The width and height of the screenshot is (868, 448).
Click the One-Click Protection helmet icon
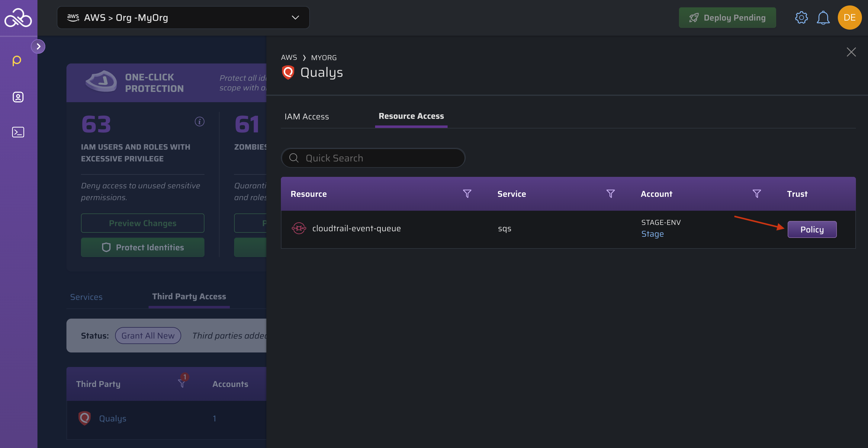click(x=101, y=81)
